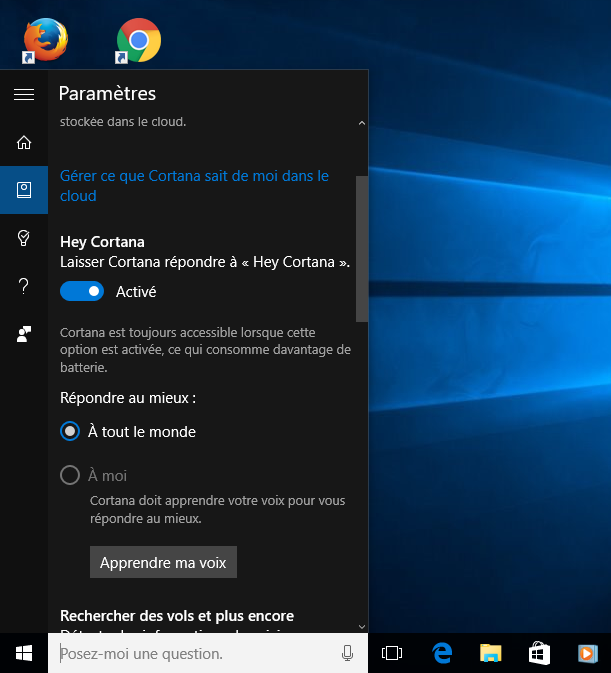Open the media player taskbar icon
Screen dimensions: 611x673
pos(588,653)
